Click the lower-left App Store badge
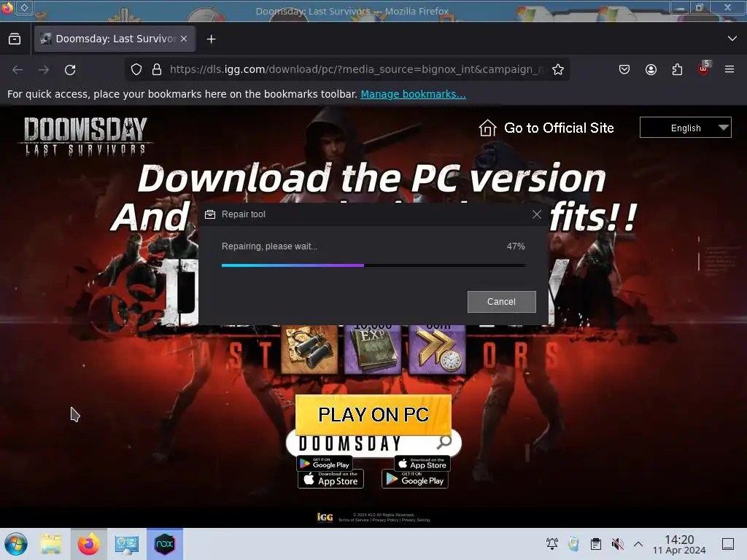Viewport: 747px width, 560px height. (x=330, y=478)
